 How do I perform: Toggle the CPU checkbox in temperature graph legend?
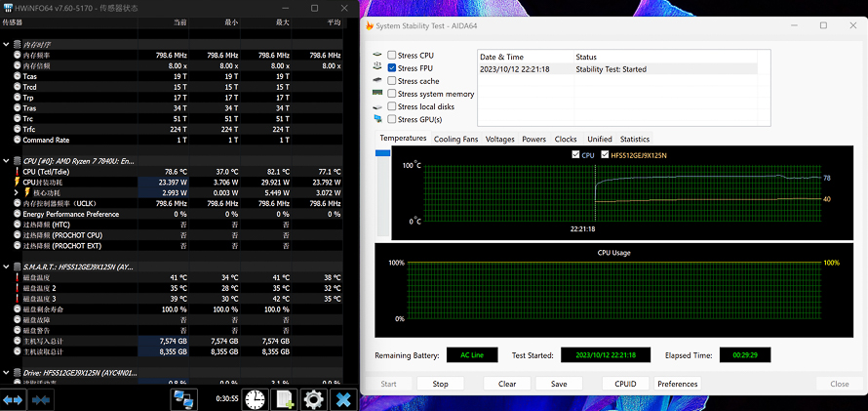(575, 155)
